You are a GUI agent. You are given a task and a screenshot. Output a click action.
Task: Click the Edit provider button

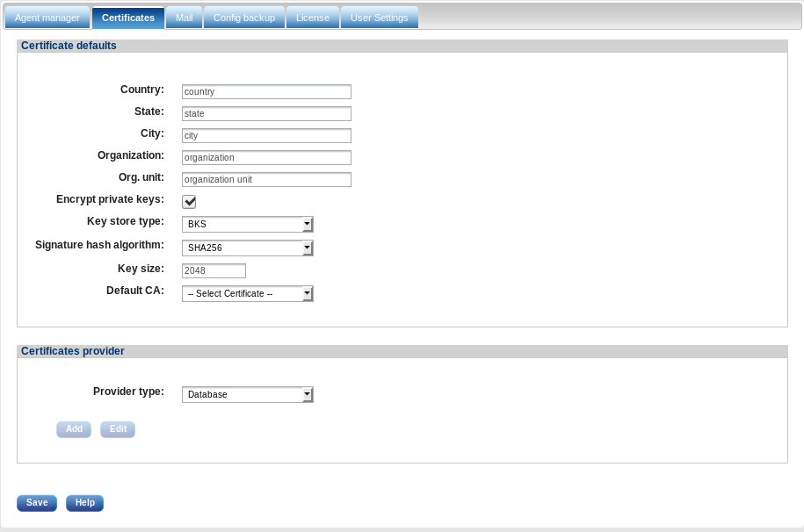pyautogui.click(x=118, y=429)
